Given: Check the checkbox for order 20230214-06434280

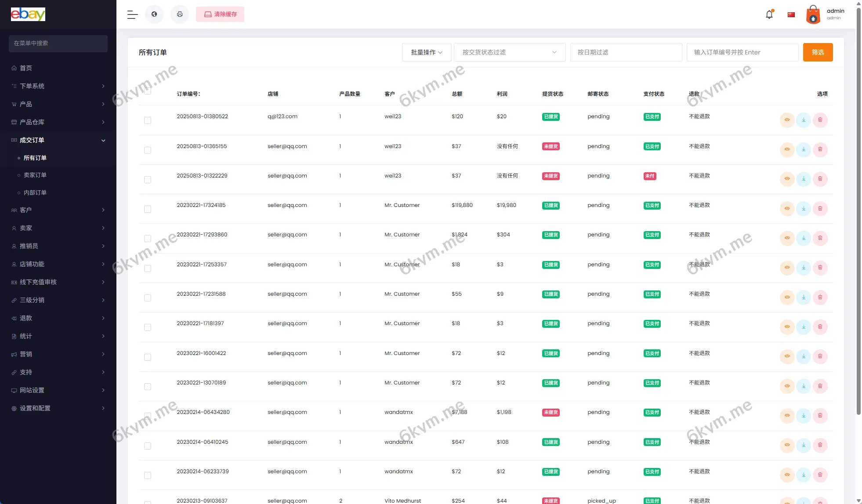Looking at the screenshot, I should (148, 416).
